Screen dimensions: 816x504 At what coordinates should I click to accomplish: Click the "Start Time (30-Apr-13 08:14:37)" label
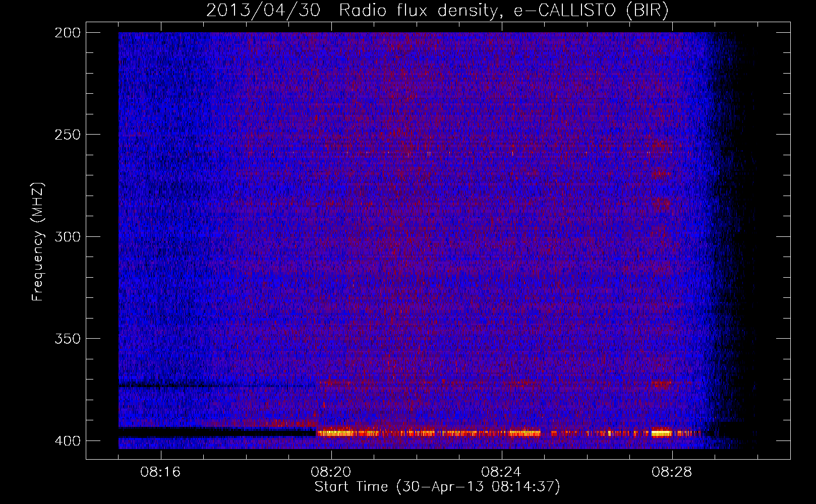click(437, 487)
